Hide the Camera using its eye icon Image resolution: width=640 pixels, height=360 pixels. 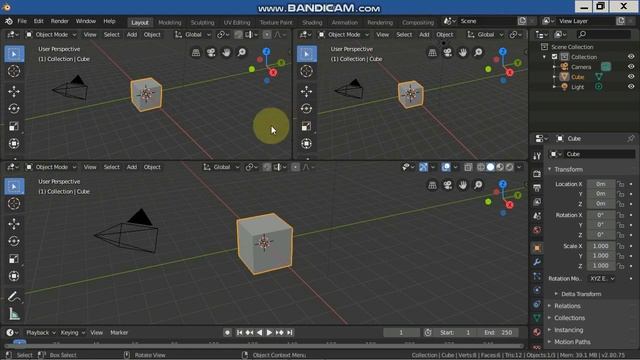pos(631,67)
